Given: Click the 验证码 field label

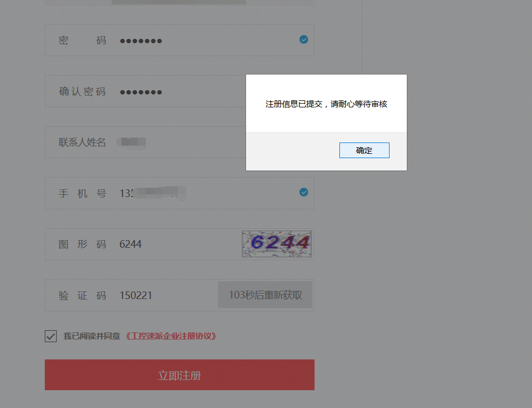Looking at the screenshot, I should pyautogui.click(x=82, y=295).
